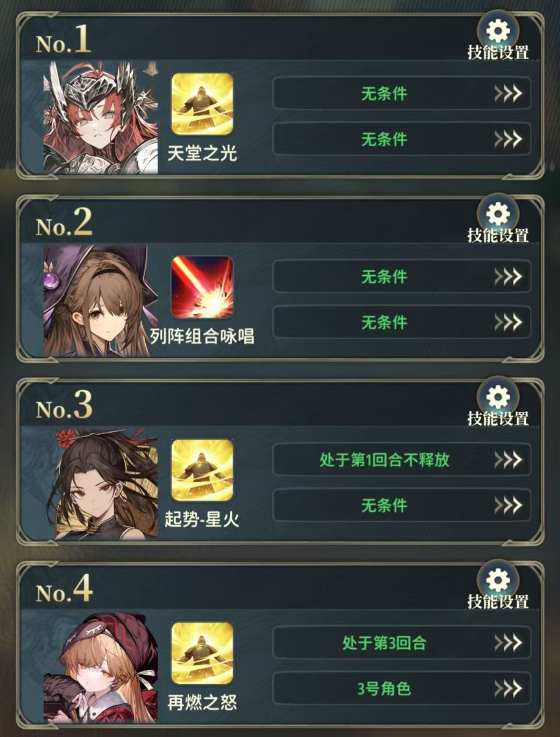This screenshot has width=560, height=737.
Task: Tap the 再燃之怒 skill icon
Action: pyautogui.click(x=202, y=653)
